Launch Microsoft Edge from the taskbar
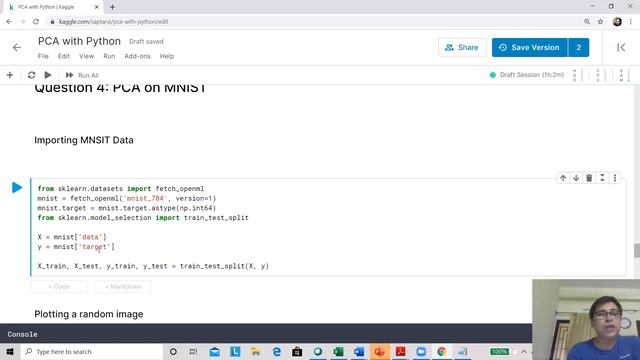The height and width of the screenshot is (360, 640). coord(277,351)
